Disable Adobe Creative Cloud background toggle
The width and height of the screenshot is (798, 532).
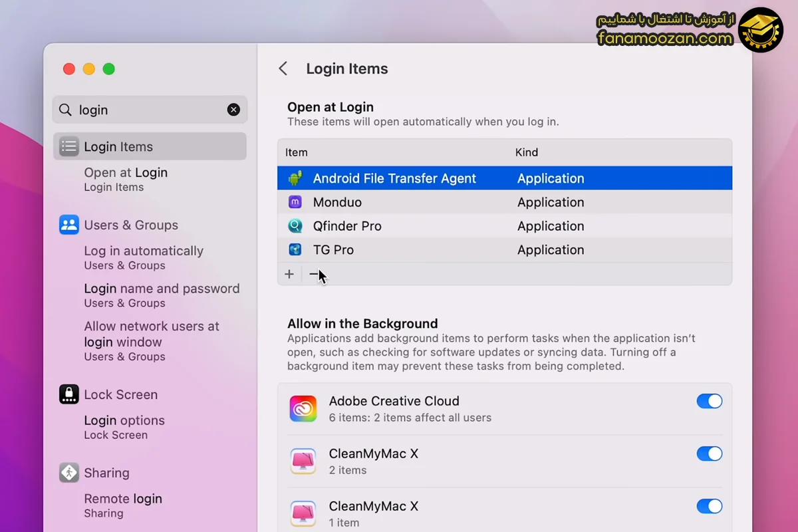coord(710,401)
